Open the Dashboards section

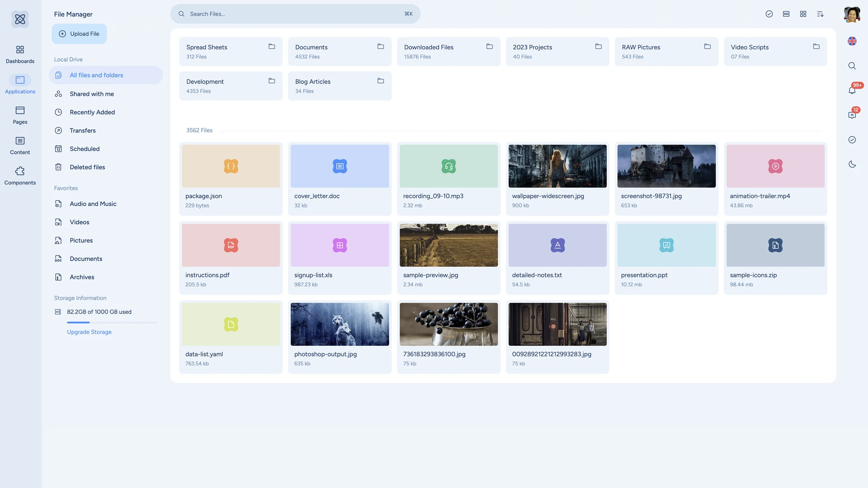click(20, 54)
